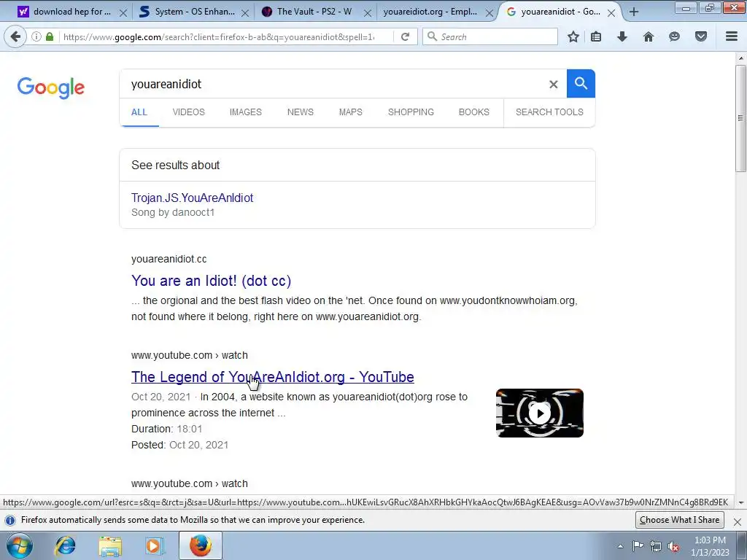Select the VIDEOS search filter
747x560 pixels.
coord(189,112)
